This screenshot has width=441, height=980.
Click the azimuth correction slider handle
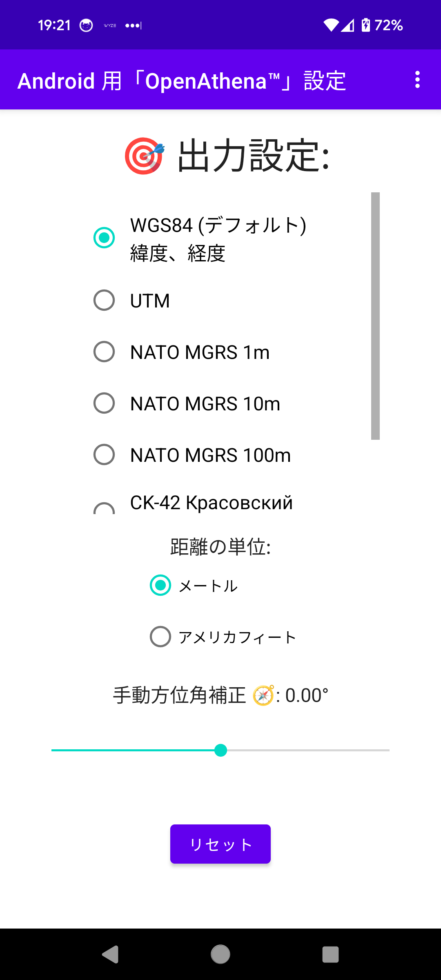click(220, 751)
